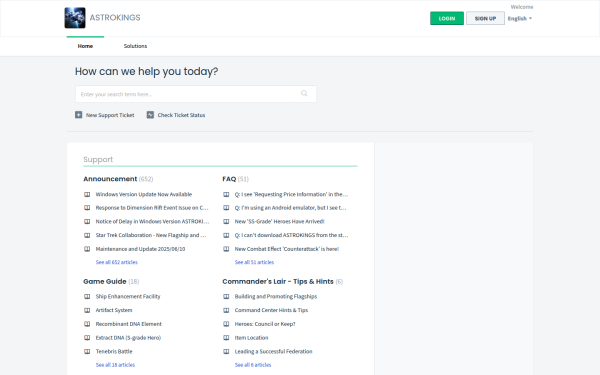
Task: Click book icon beside Response to Dimension Rift
Action: 87,208
